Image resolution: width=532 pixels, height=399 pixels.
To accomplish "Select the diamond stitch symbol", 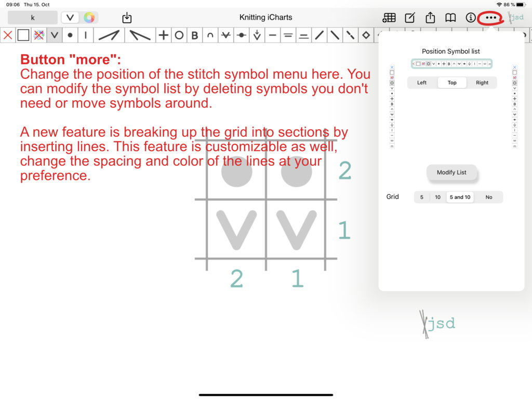I will [x=366, y=35].
